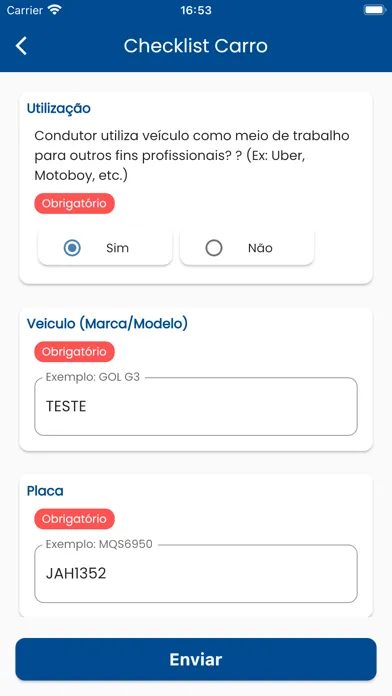Select the Não radio button
Image resolution: width=392 pixels, height=696 pixels.
[x=214, y=248]
